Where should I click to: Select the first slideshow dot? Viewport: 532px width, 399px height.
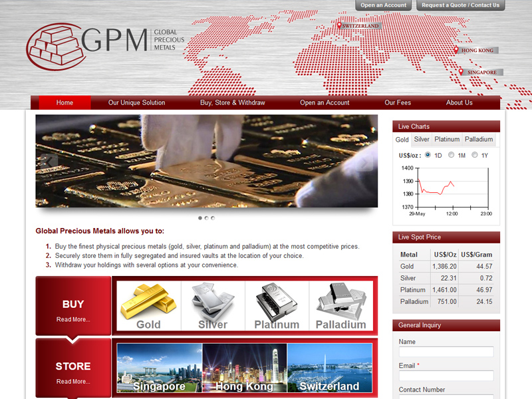200,218
